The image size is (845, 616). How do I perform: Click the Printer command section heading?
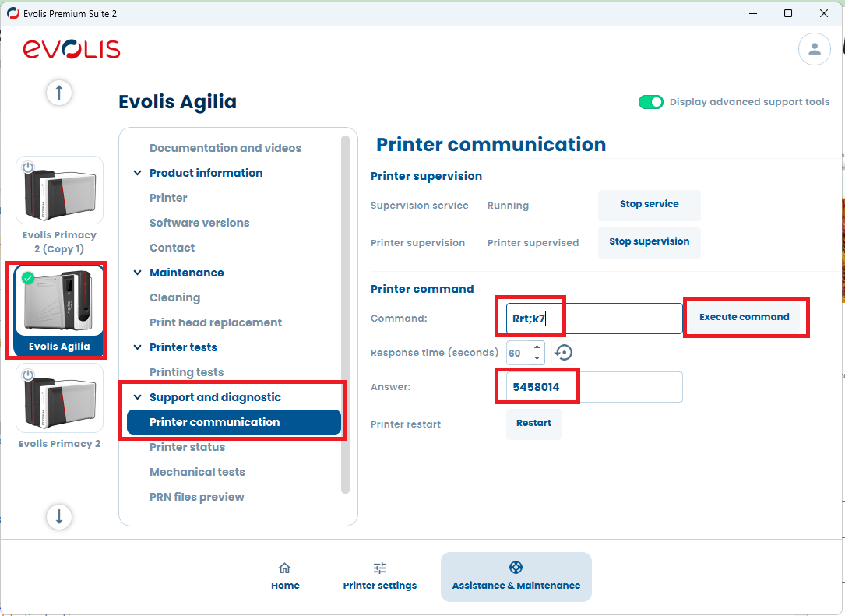coord(422,289)
